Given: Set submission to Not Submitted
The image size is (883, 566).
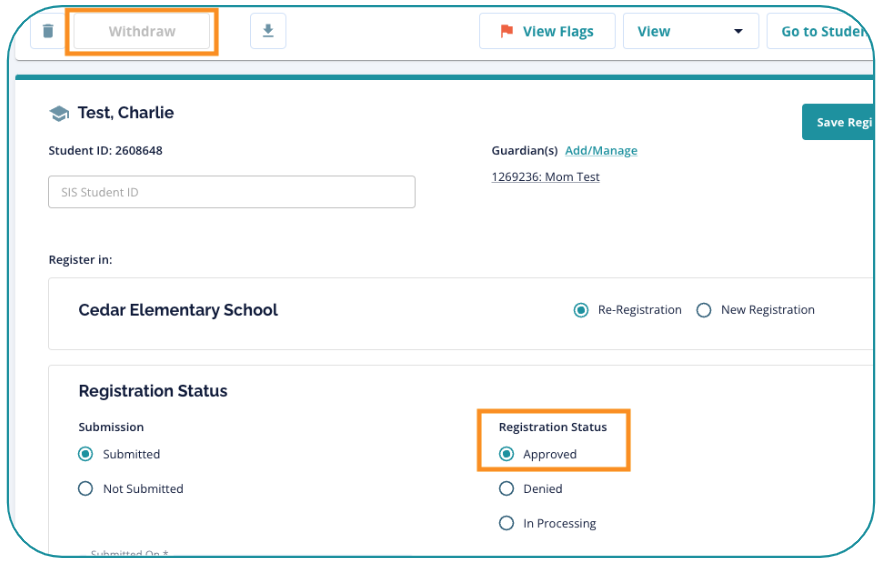Looking at the screenshot, I should point(86,489).
